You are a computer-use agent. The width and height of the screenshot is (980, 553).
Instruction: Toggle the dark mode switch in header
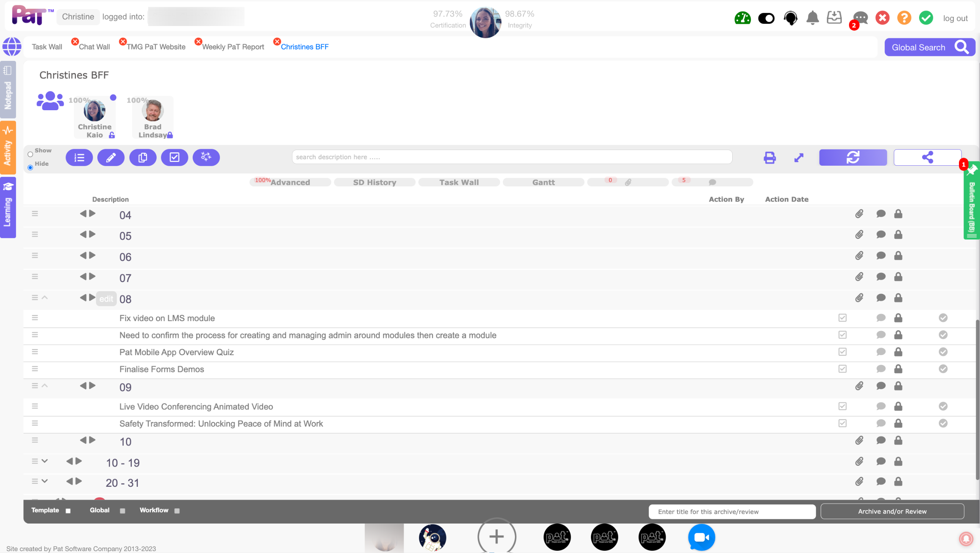766,18
